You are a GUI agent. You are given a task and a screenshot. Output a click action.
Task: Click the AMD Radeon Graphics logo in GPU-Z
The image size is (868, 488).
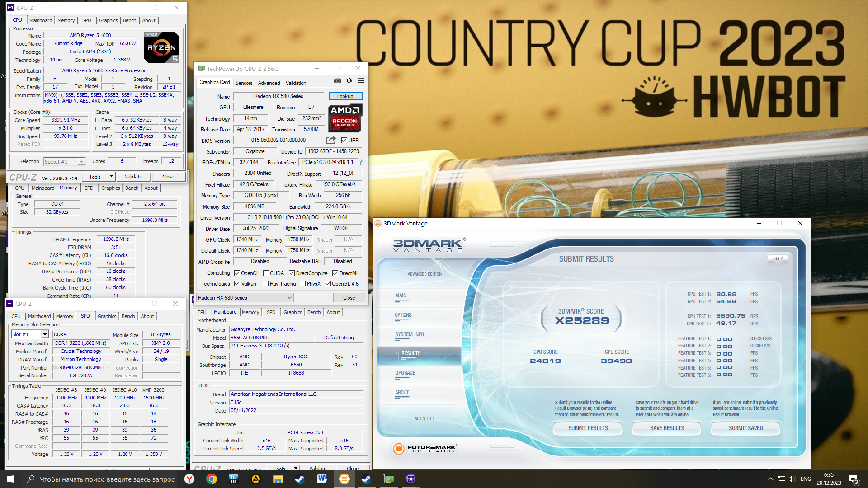click(345, 118)
